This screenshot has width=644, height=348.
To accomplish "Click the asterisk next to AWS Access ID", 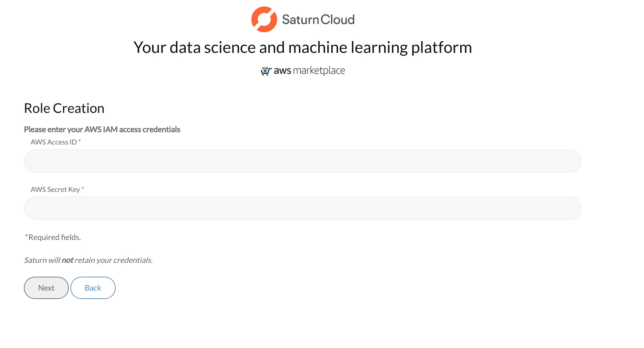I will coord(79,141).
